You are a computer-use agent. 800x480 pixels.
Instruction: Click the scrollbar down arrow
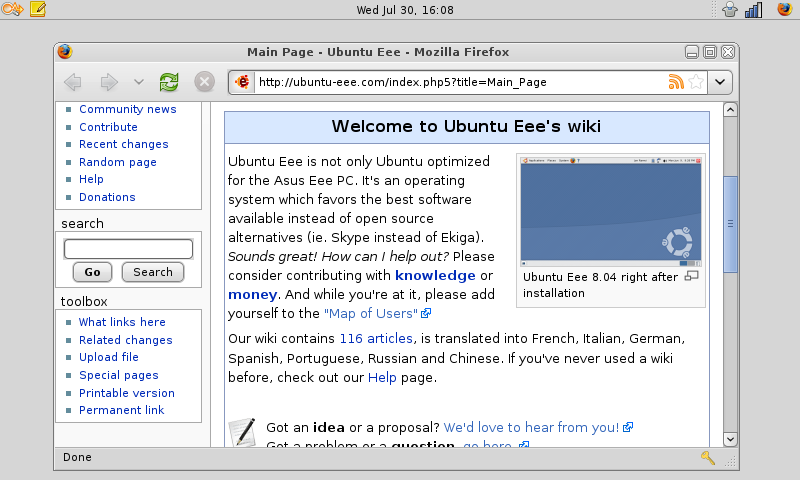click(x=730, y=439)
